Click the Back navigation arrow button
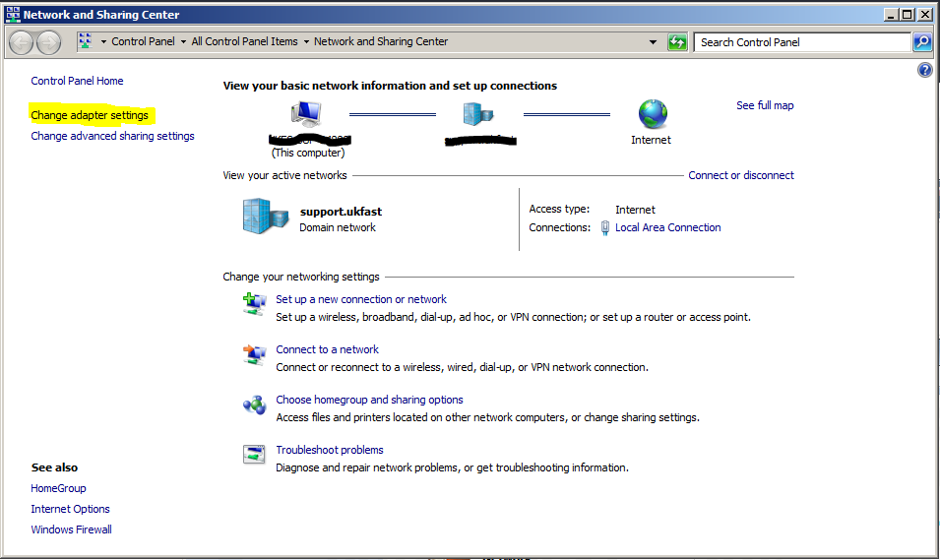Screen dimensions: 940x560 pos(22,42)
